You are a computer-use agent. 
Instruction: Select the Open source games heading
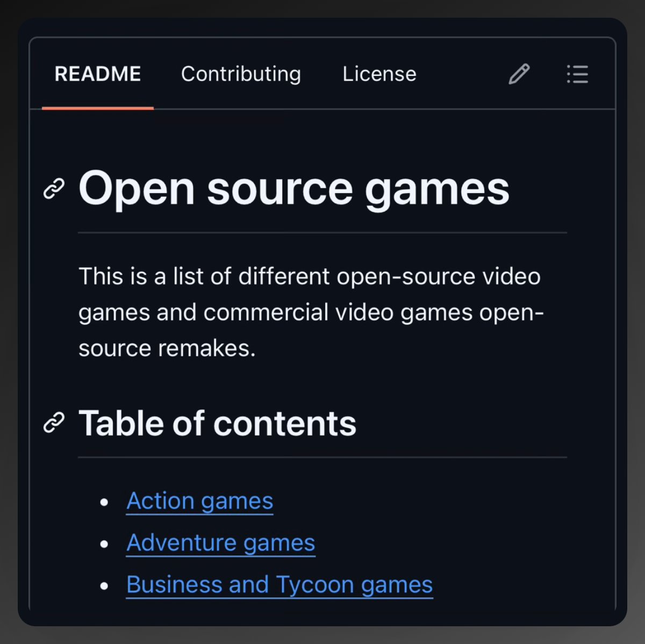[x=294, y=189]
